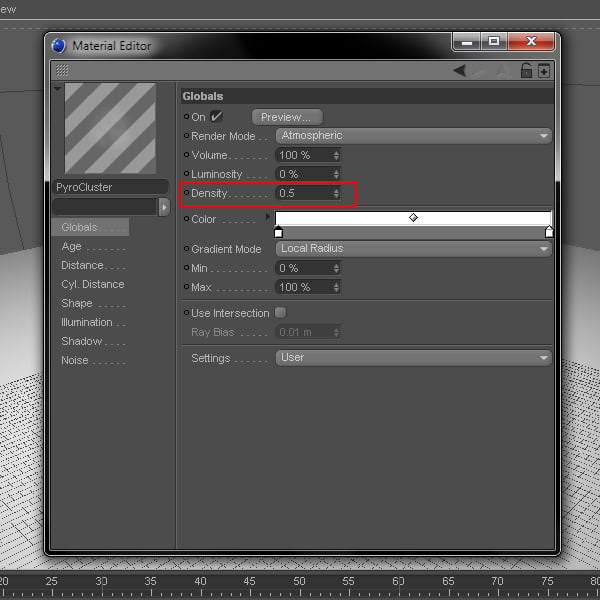Click the back arrow icon in toolbar

(x=459, y=71)
